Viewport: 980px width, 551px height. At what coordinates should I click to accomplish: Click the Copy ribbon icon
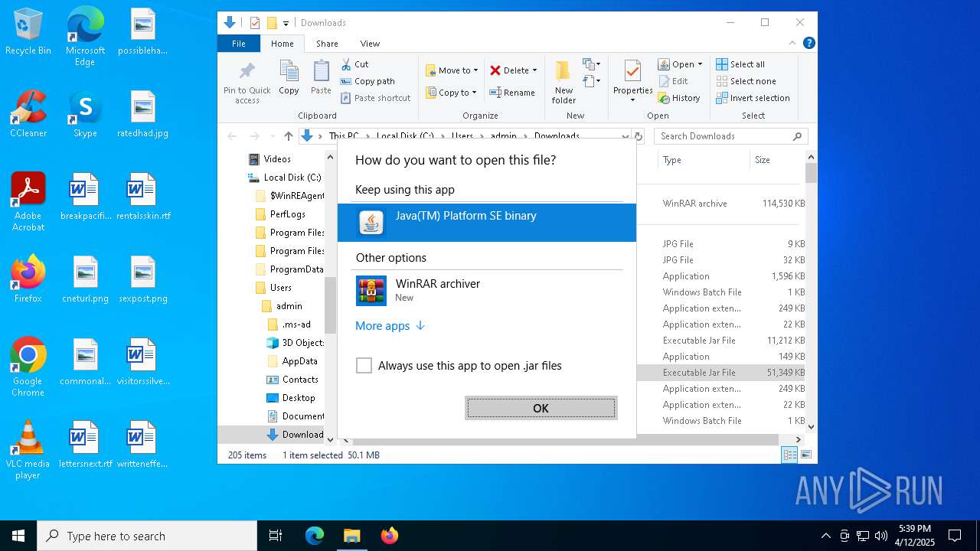289,78
